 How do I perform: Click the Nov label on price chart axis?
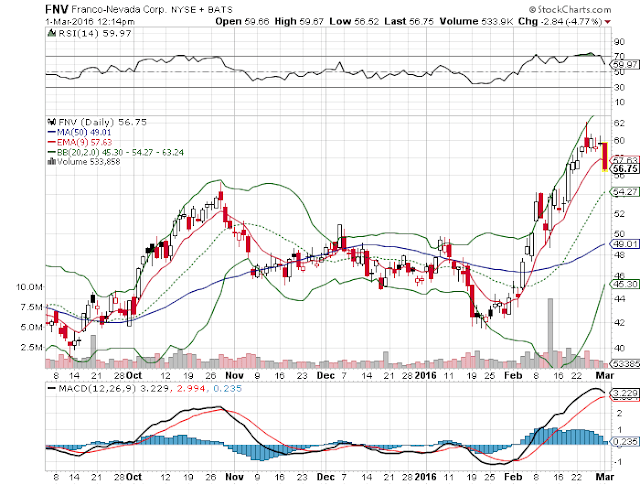234,376
